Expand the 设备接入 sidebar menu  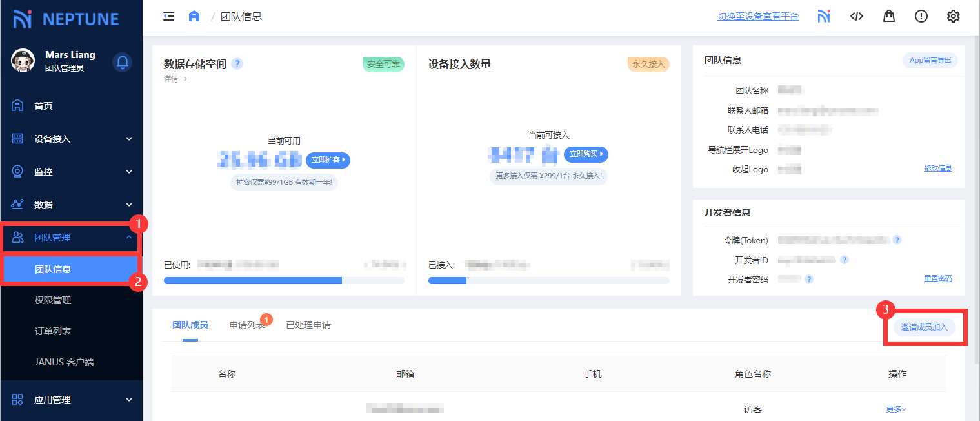[71, 139]
